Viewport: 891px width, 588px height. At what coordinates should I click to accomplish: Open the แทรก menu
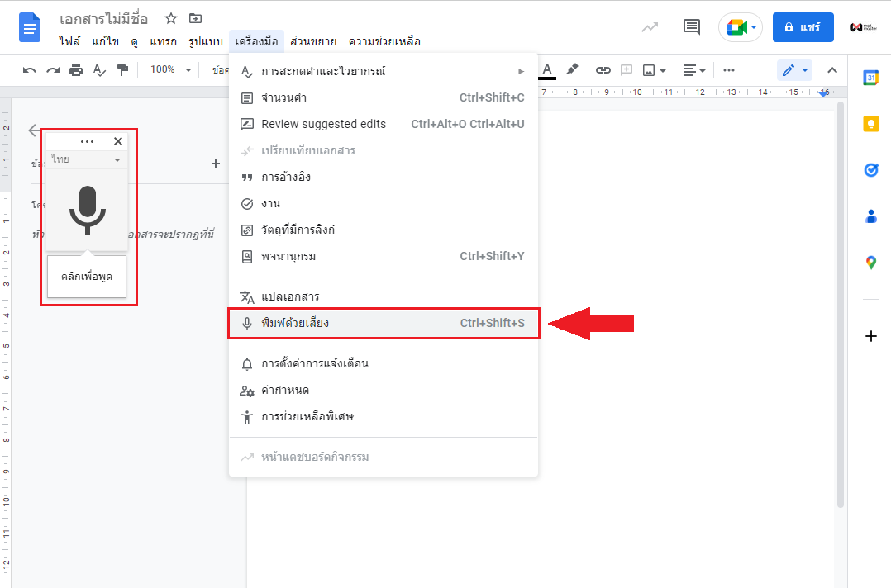(163, 41)
